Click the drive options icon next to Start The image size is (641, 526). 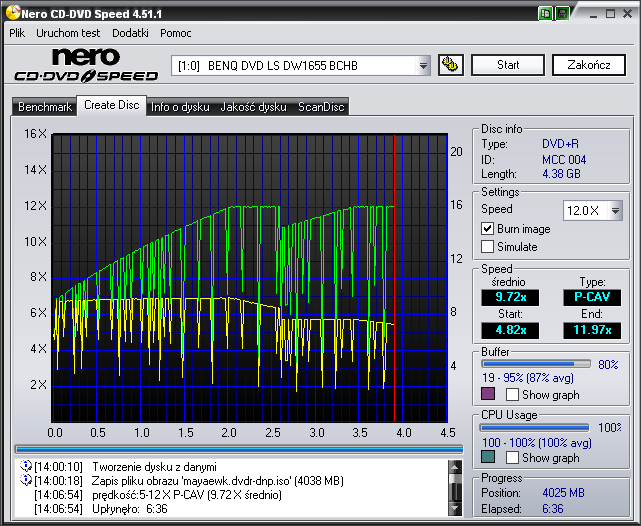[x=450, y=65]
